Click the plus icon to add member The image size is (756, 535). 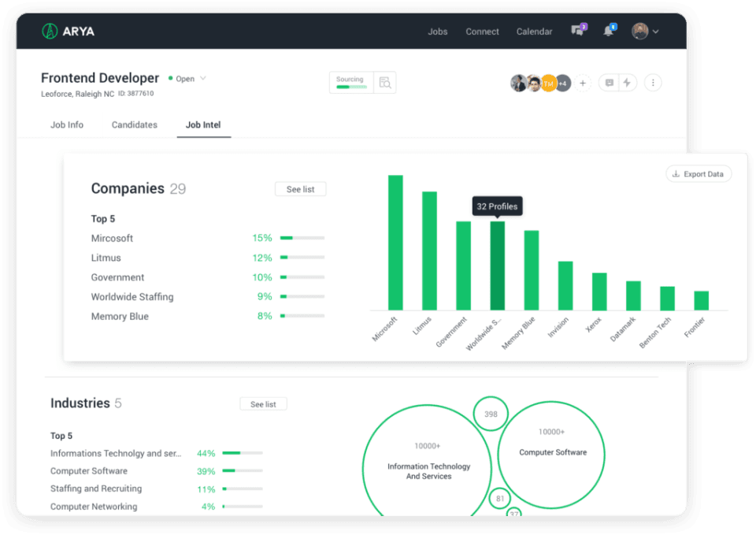[583, 83]
